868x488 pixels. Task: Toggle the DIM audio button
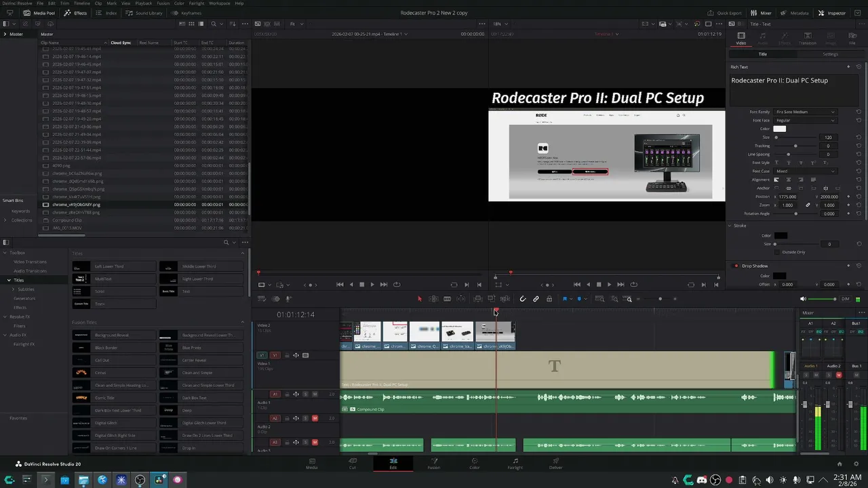845,299
